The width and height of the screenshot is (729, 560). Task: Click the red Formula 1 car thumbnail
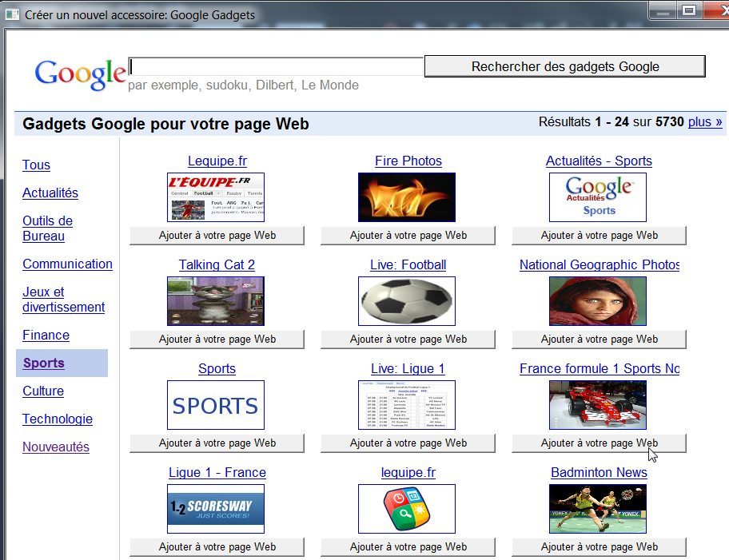coord(598,405)
